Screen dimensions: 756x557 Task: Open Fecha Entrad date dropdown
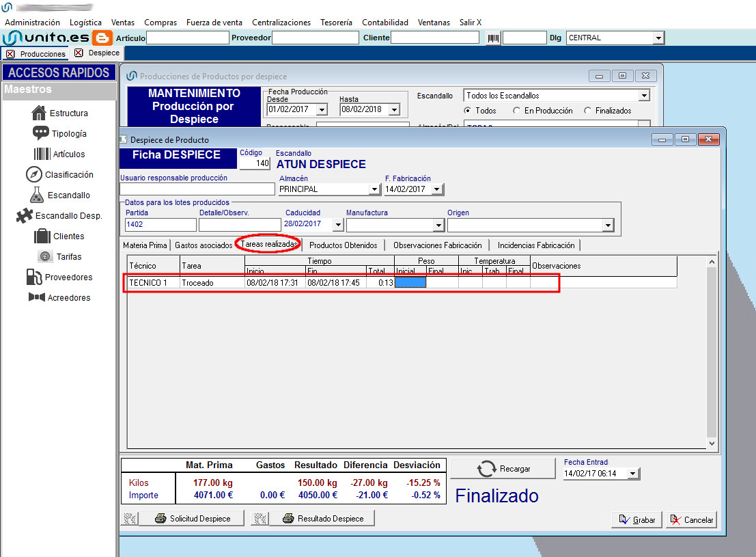pos(632,474)
